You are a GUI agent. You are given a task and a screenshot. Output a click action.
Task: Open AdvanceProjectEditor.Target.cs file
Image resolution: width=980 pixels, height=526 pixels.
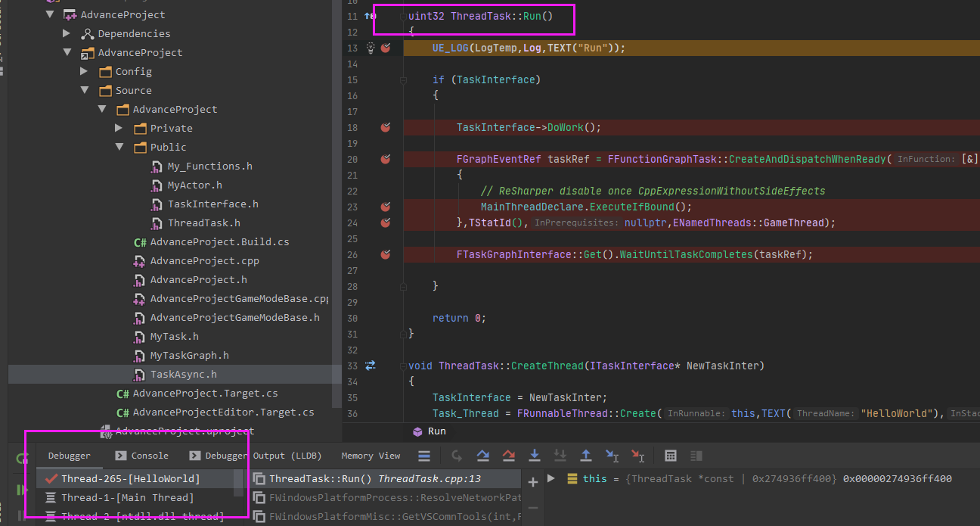(x=223, y=412)
